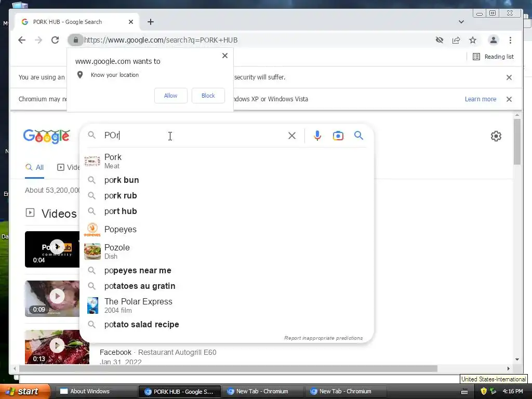Click the address bar URL

coord(161,40)
